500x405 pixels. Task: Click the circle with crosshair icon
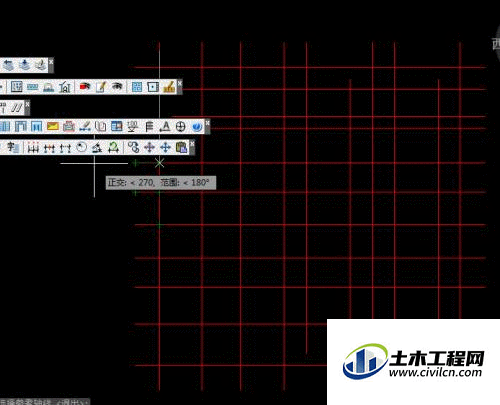(x=181, y=127)
